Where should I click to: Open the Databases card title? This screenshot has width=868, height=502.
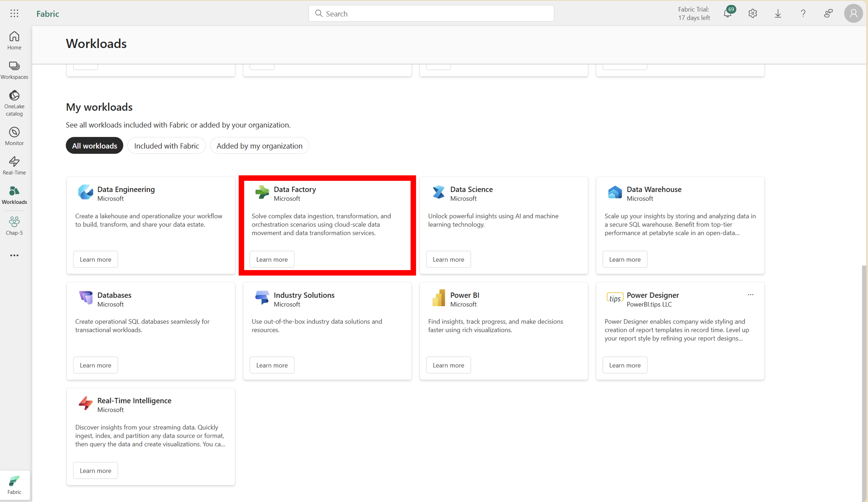pos(114,295)
